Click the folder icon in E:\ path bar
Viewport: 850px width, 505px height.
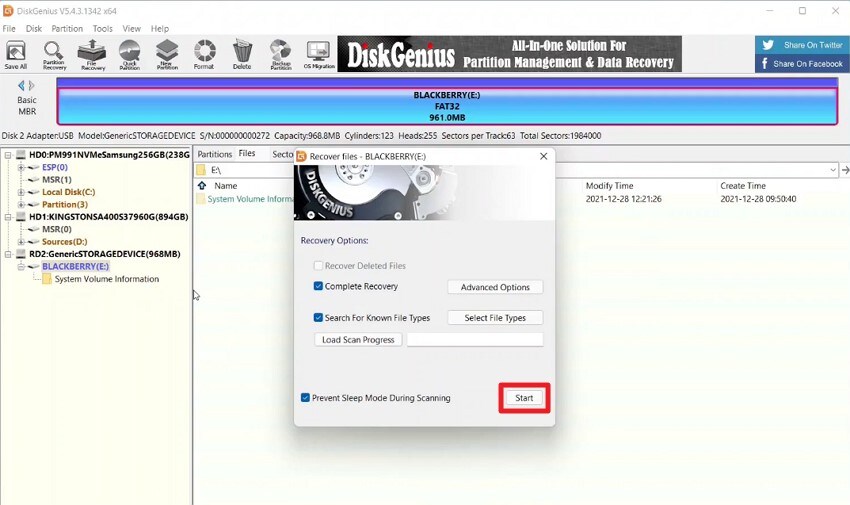tap(201, 170)
